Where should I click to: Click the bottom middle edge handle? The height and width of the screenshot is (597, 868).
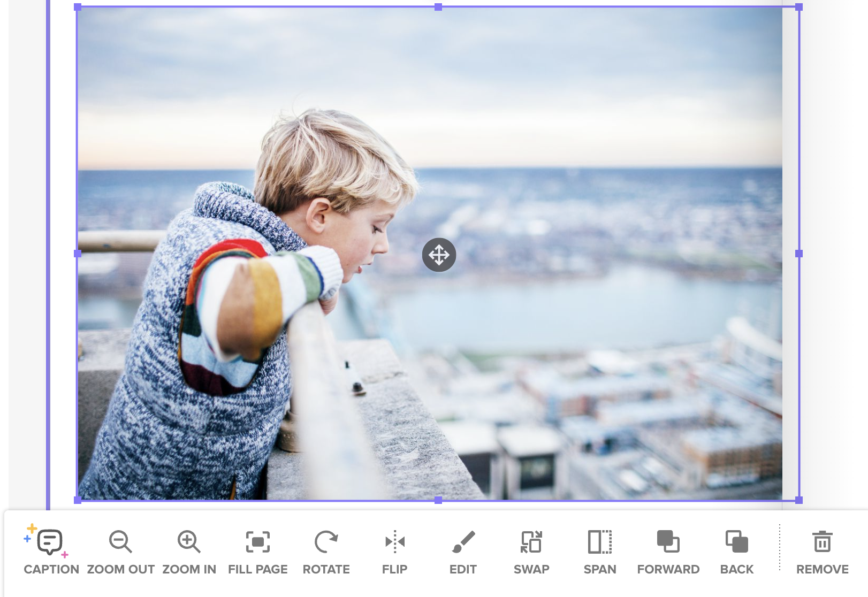click(438, 500)
